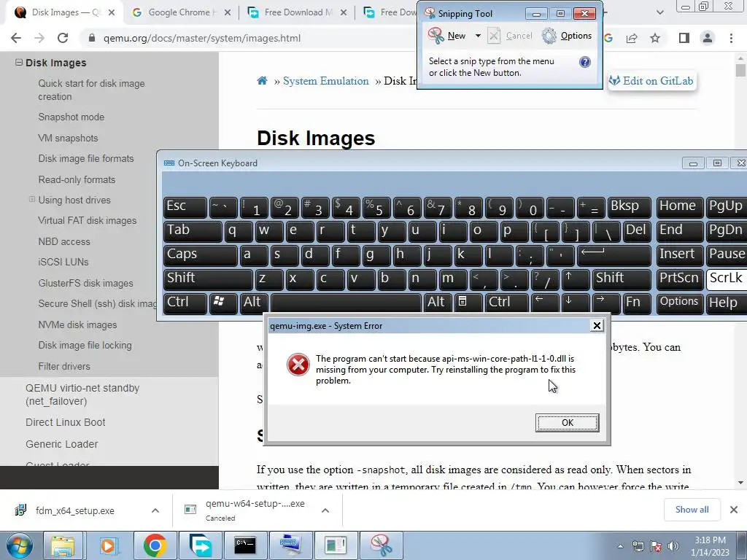This screenshot has height=560, width=747.
Task: Open fdm_x64_setup.exe download options chevron
Action: [155, 510]
